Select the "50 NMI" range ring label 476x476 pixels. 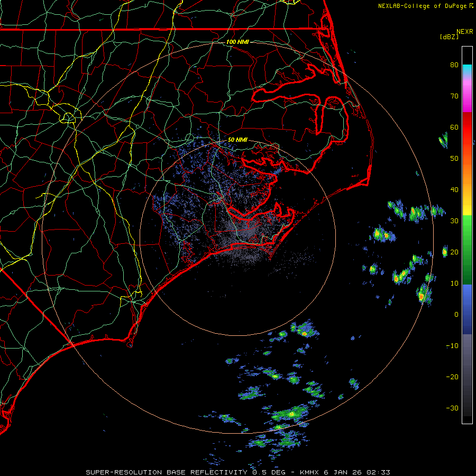(x=237, y=140)
